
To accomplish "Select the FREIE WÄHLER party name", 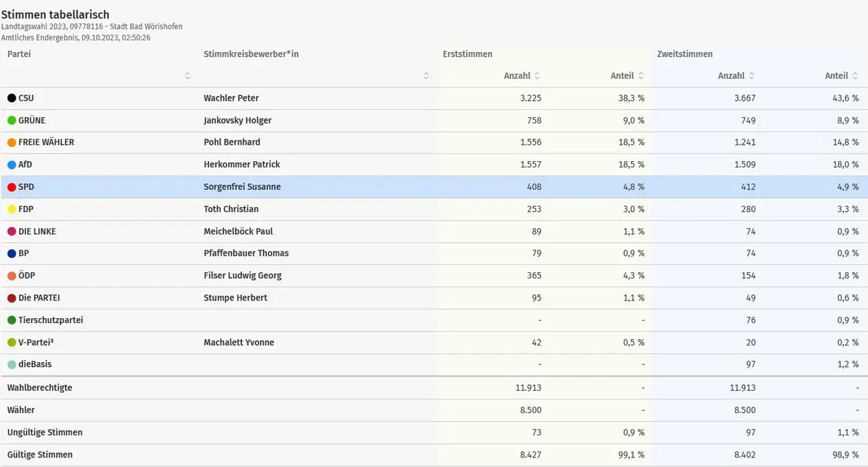I will (46, 143).
